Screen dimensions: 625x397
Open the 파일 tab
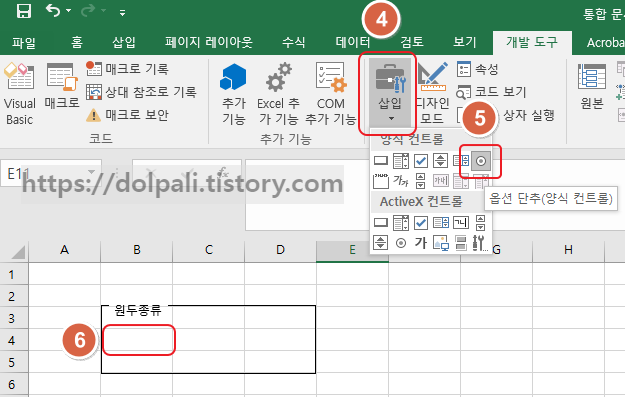(24, 42)
